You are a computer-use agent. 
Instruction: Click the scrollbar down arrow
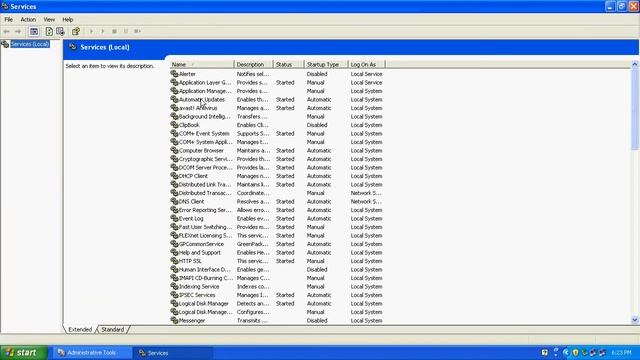tap(635, 320)
